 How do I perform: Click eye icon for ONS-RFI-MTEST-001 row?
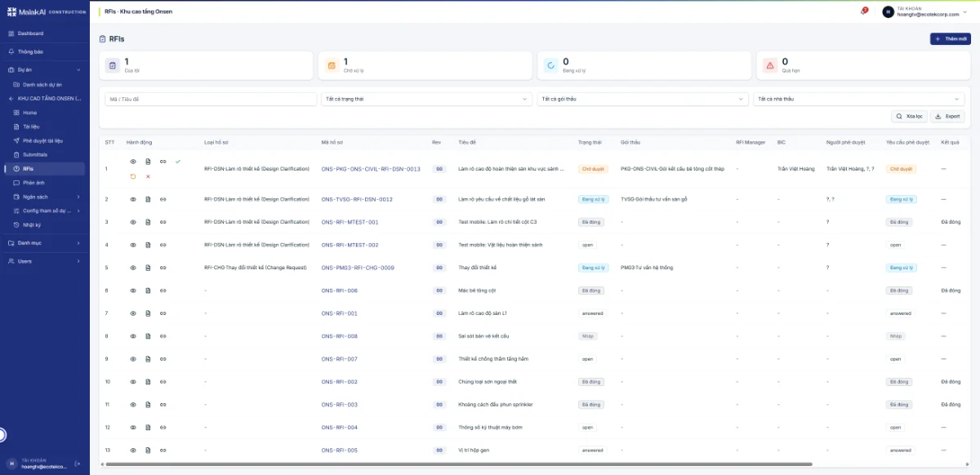tap(133, 222)
